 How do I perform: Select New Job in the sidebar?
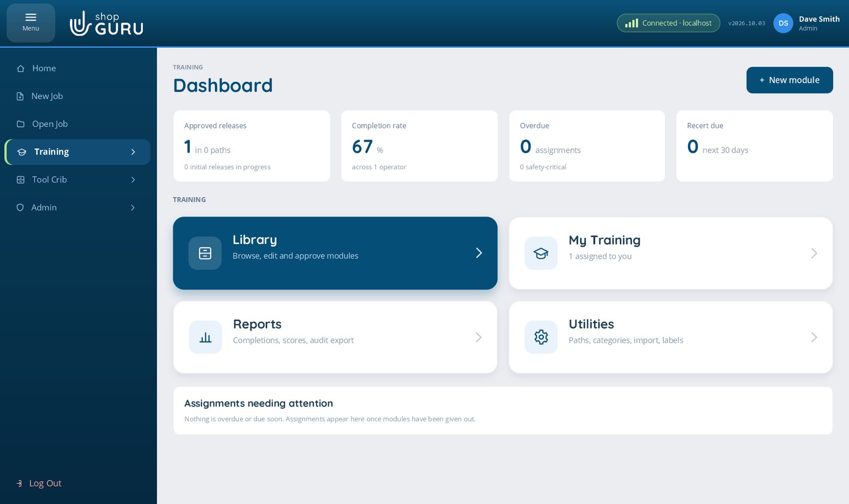pyautogui.click(x=77, y=96)
